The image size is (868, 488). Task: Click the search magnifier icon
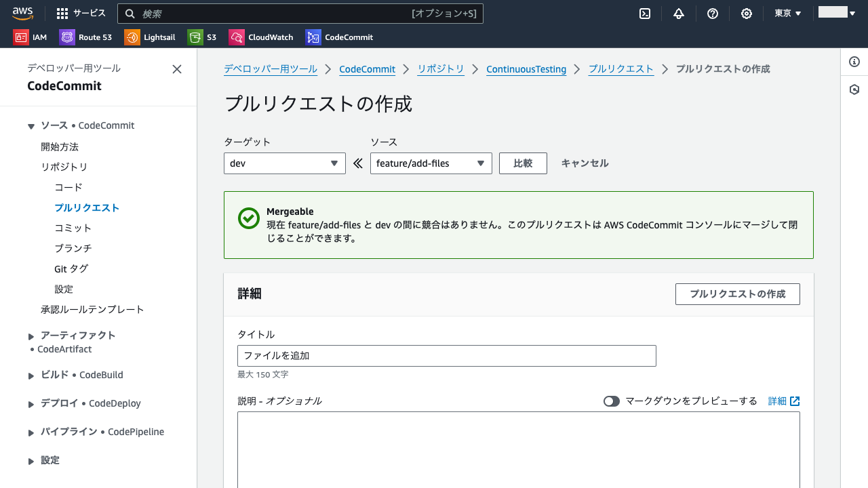(130, 14)
